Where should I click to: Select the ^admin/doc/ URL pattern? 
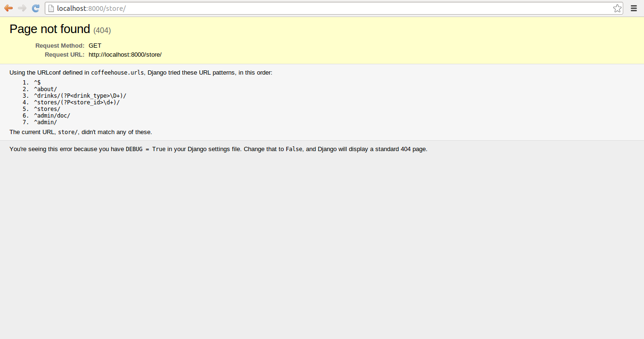[52, 116]
